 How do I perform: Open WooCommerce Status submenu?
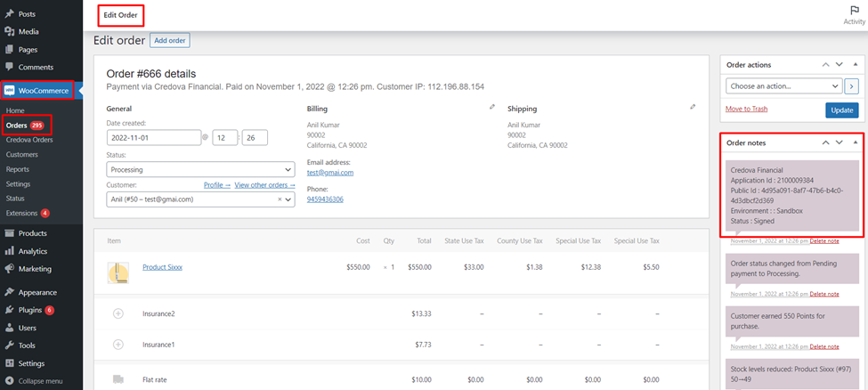(x=15, y=198)
